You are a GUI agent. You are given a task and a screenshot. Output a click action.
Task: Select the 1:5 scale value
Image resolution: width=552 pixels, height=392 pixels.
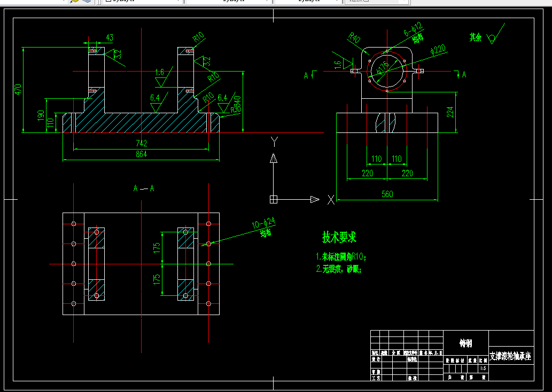click(483, 369)
